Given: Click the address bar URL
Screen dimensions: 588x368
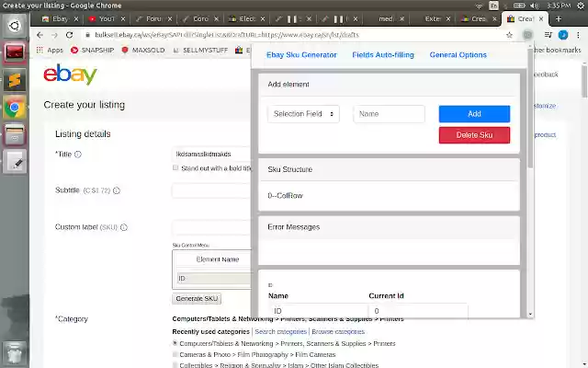Looking at the screenshot, I should [x=227, y=35].
